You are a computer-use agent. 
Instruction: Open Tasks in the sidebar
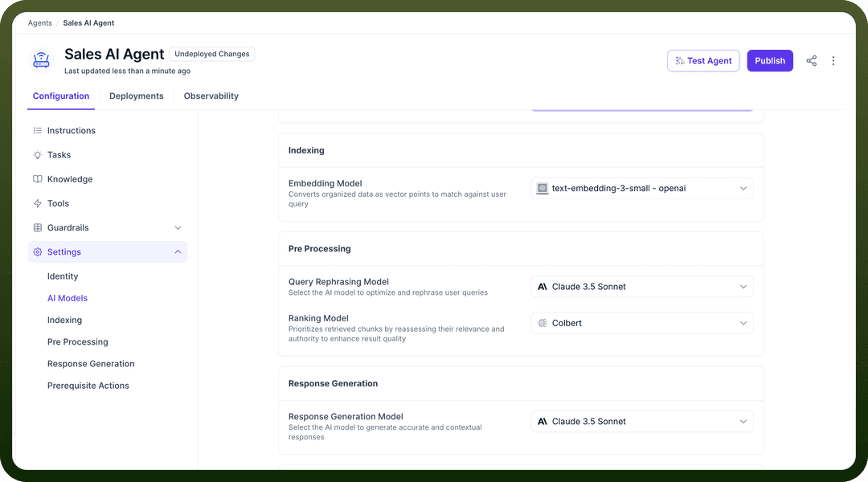coord(108,155)
